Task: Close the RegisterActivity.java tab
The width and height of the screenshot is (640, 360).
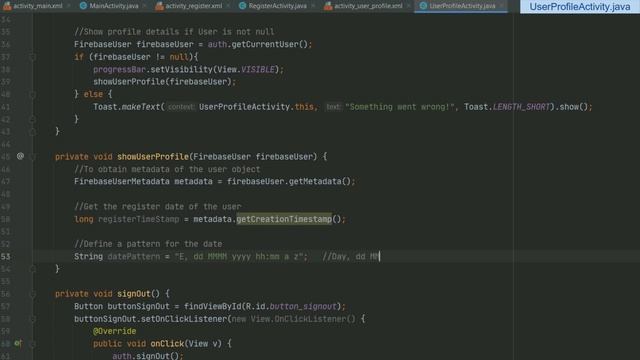Action: 313,6
